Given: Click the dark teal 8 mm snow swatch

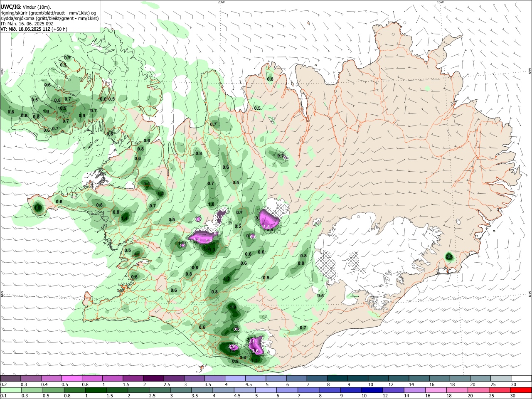Looking at the screenshot, I should (337, 378).
